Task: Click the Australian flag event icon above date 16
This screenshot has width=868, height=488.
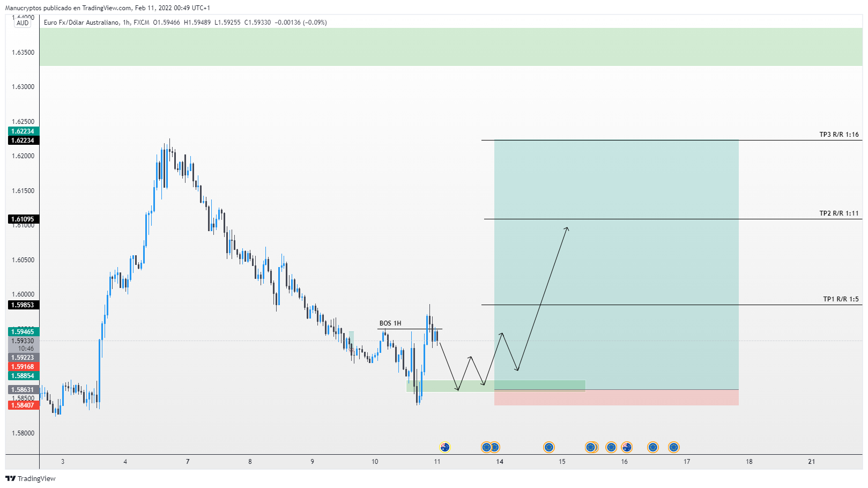Action: (x=626, y=447)
